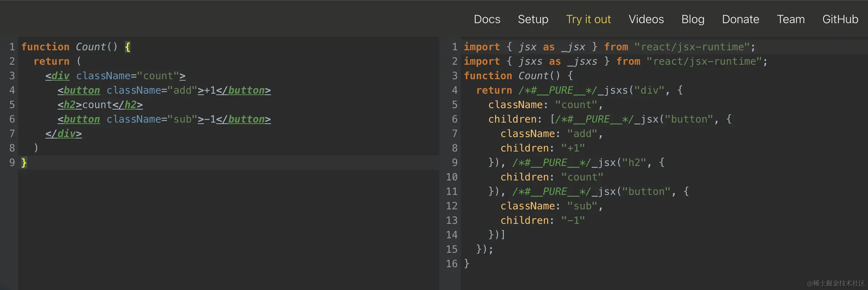View the Team page
Image resolution: width=868 pixels, height=290 pixels.
[x=791, y=19]
